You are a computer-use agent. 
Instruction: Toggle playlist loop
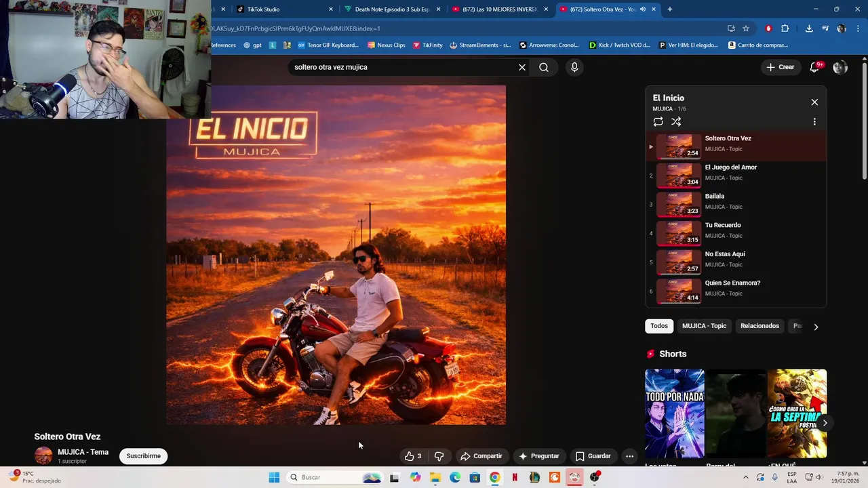[x=658, y=121]
